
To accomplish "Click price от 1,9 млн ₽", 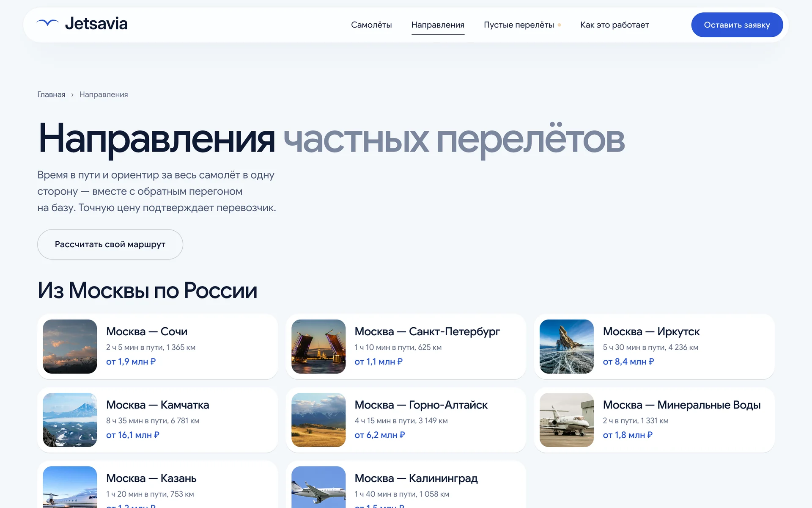I will pos(131,362).
